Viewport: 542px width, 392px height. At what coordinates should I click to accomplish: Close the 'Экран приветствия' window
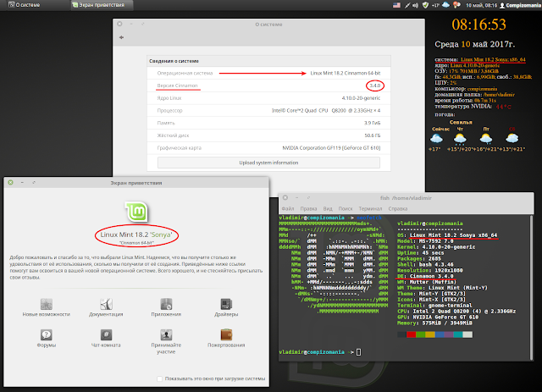click(x=10, y=182)
